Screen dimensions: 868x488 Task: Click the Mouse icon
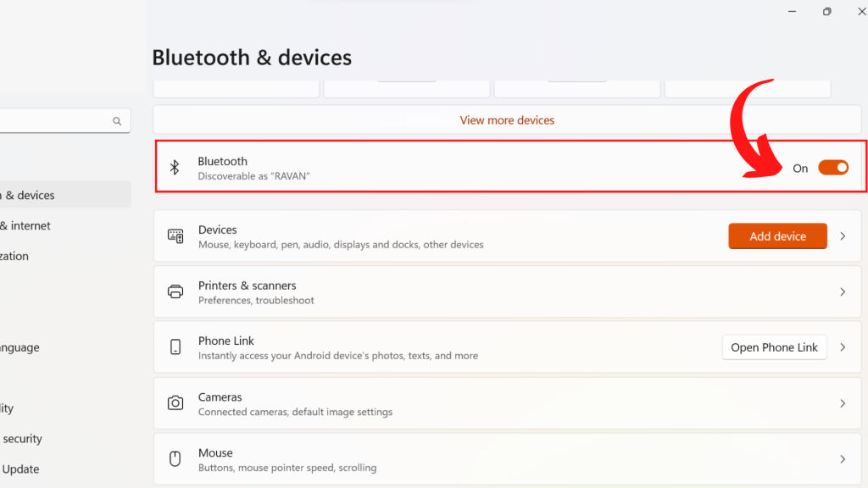pyautogui.click(x=175, y=458)
